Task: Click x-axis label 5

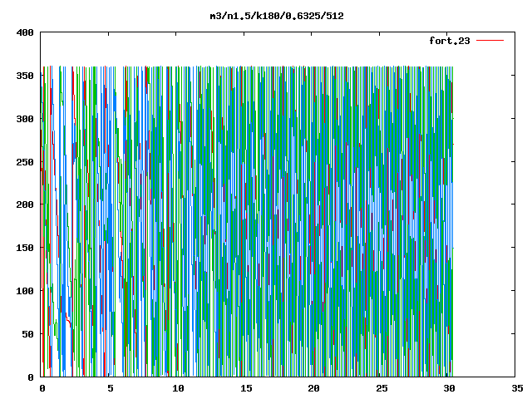Action: pos(111,388)
